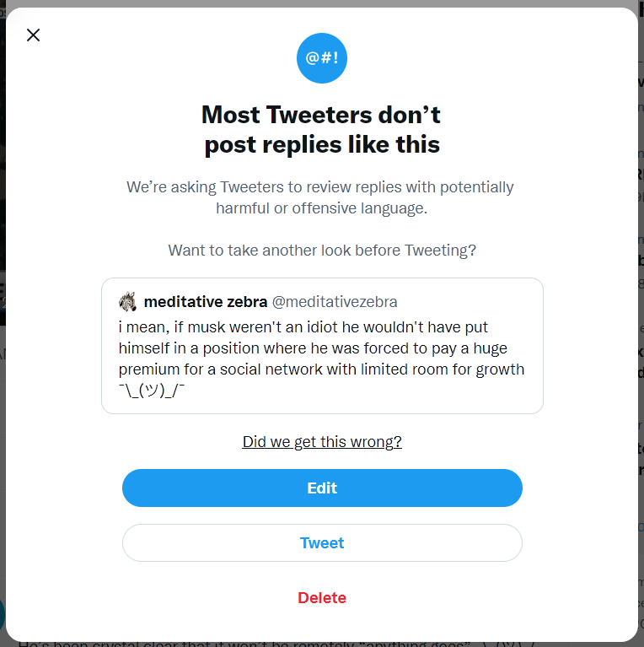Click 'post replies like this' heading line
This screenshot has height=647, width=644.
[x=322, y=144]
